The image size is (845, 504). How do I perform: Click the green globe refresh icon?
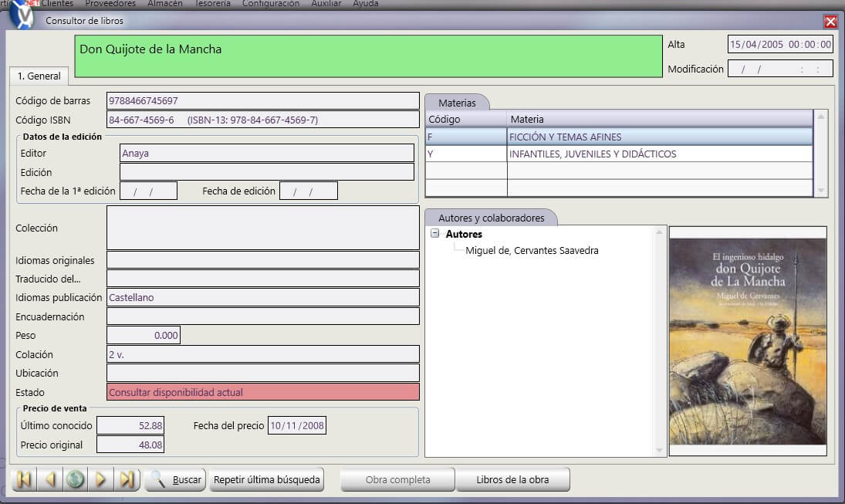[x=75, y=479]
